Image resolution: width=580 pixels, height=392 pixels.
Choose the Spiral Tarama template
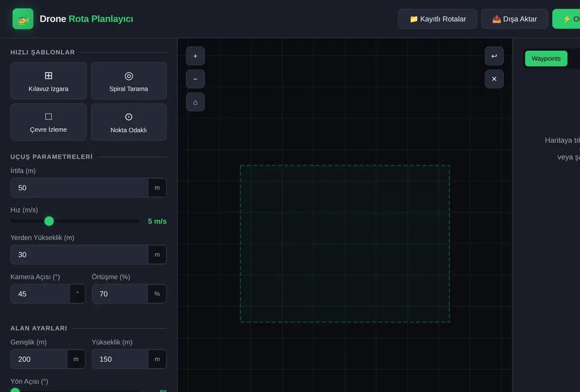(129, 81)
